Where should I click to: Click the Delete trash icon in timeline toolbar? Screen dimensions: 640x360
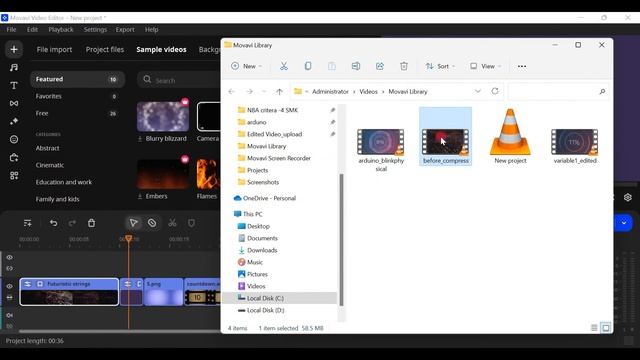[91, 223]
